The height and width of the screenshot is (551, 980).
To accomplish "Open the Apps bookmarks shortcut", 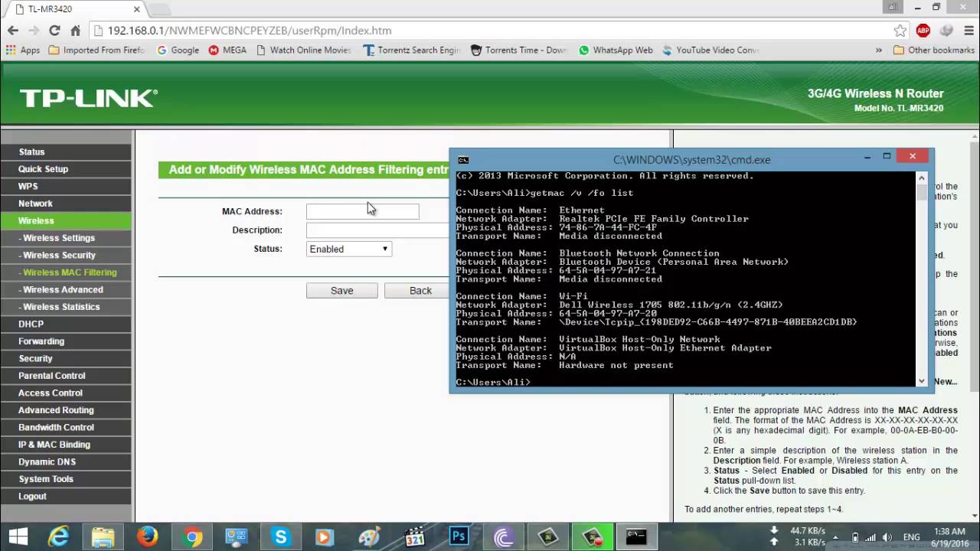I will pyautogui.click(x=23, y=50).
